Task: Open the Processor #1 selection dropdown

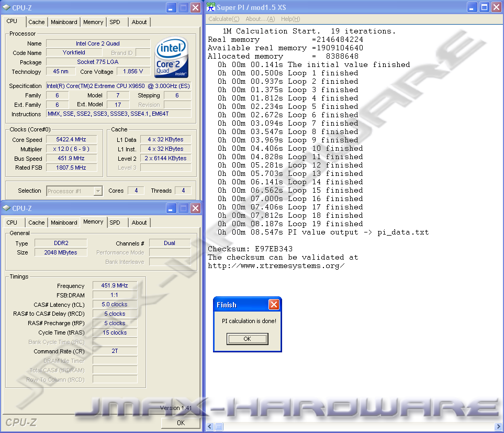Action: point(98,191)
